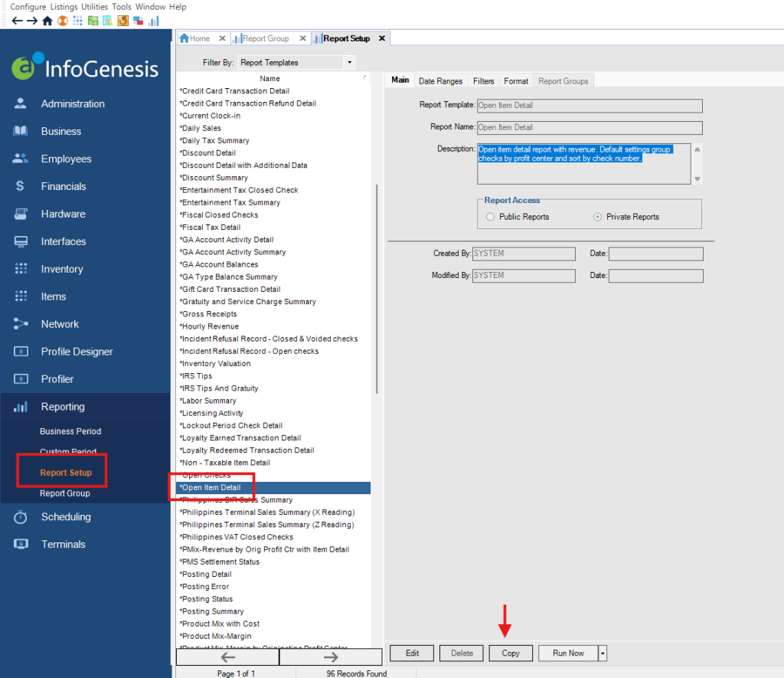Close the Report Setup tab
Image resolution: width=784 pixels, height=678 pixels.
coord(382,38)
